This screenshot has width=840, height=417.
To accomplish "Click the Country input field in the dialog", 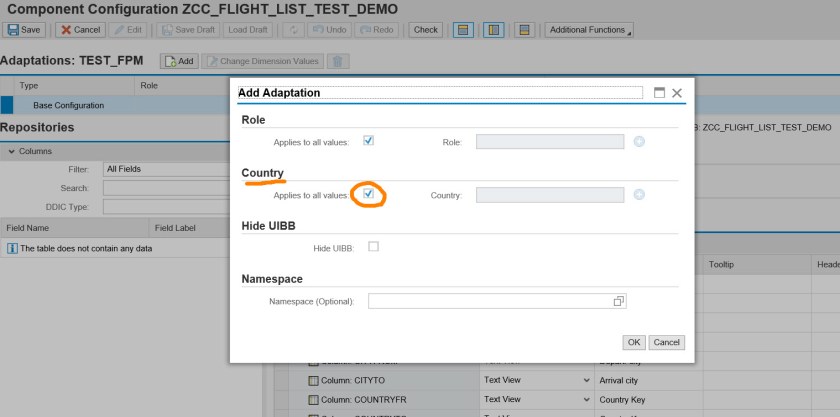I will click(550, 195).
